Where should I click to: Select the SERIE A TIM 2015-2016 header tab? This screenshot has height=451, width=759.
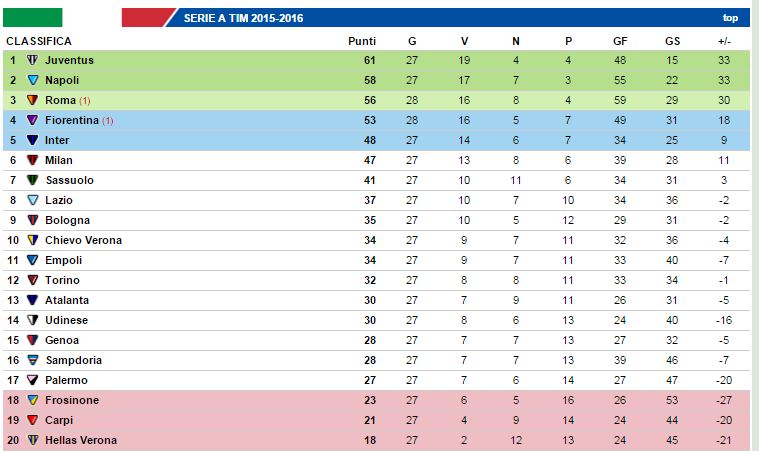pos(244,18)
